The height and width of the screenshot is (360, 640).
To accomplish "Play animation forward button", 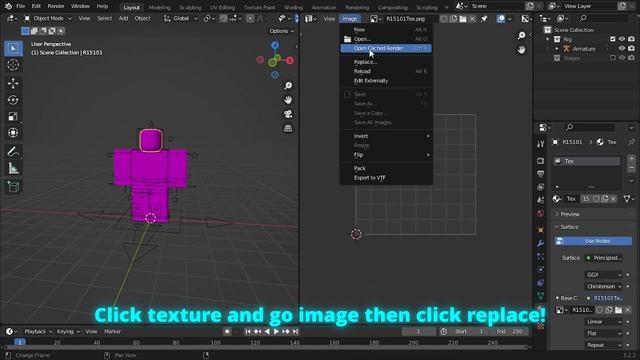I will click(x=276, y=331).
